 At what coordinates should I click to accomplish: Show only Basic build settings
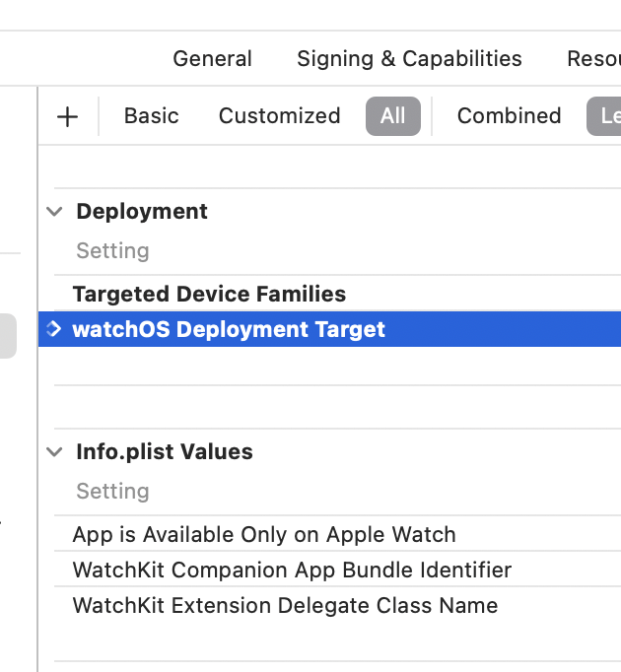pos(152,116)
